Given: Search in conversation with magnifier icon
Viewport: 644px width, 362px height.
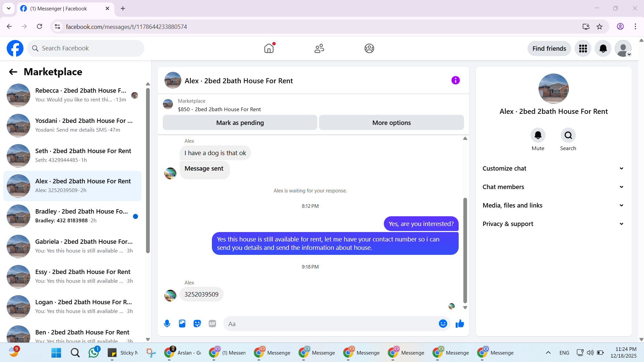Looking at the screenshot, I should tap(568, 135).
